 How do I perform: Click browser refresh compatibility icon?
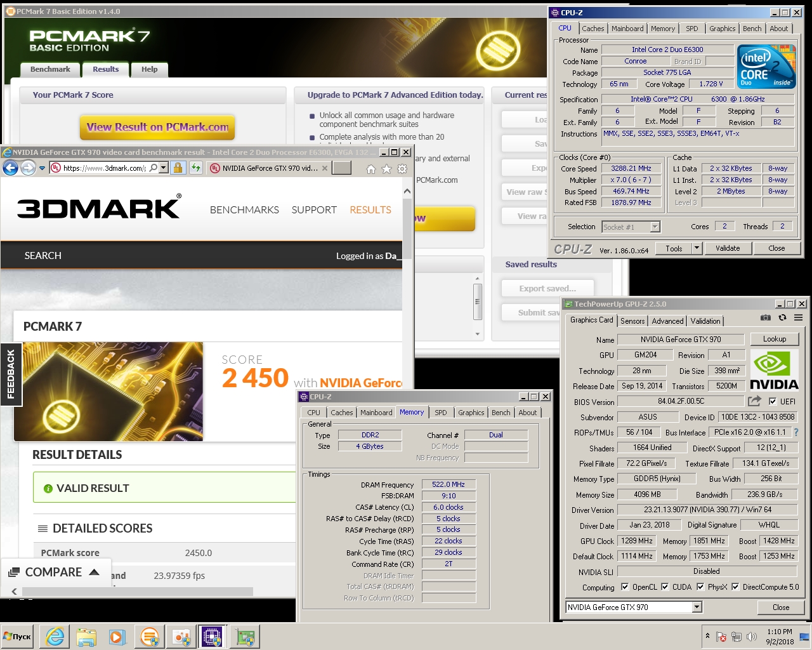coord(196,168)
